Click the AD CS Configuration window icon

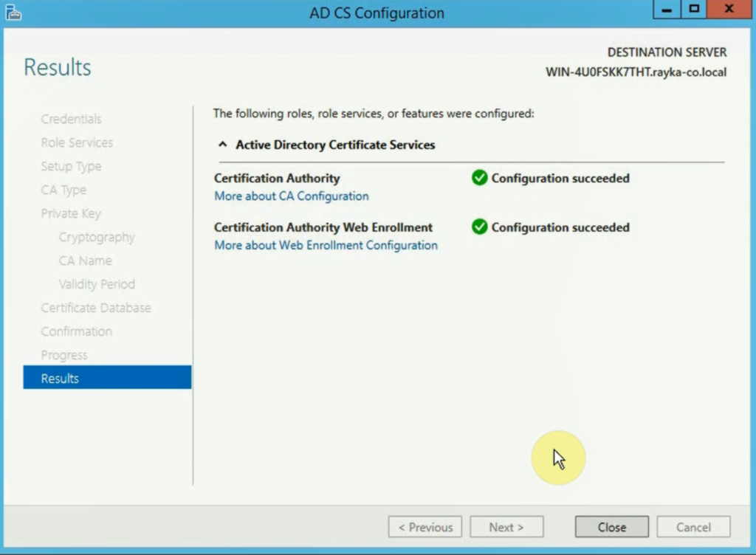[x=13, y=12]
